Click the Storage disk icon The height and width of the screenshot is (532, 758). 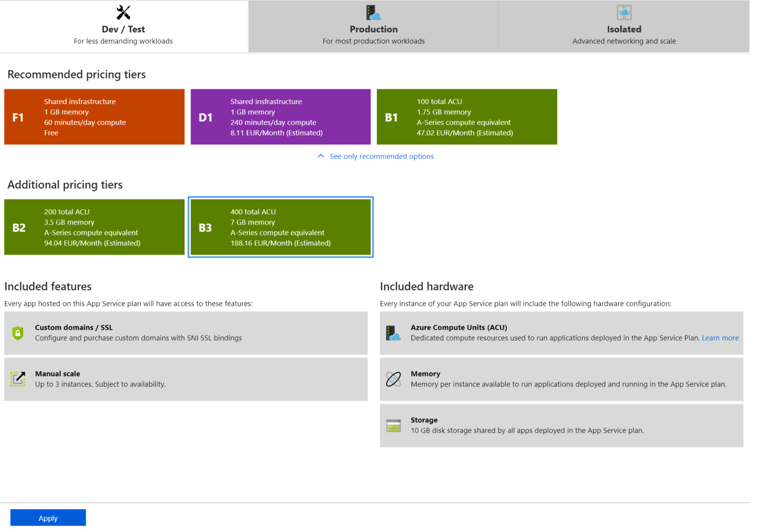393,425
